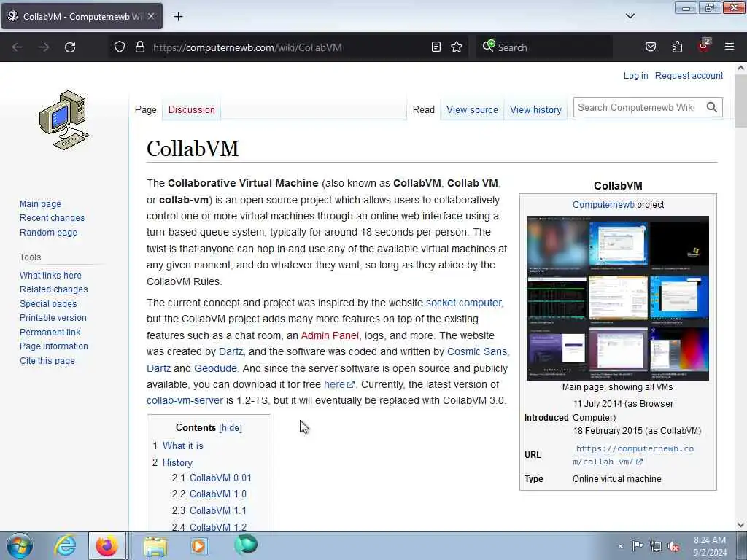The width and height of the screenshot is (747, 560).
Task: Click the wiki search magnifier icon
Action: pyautogui.click(x=712, y=108)
